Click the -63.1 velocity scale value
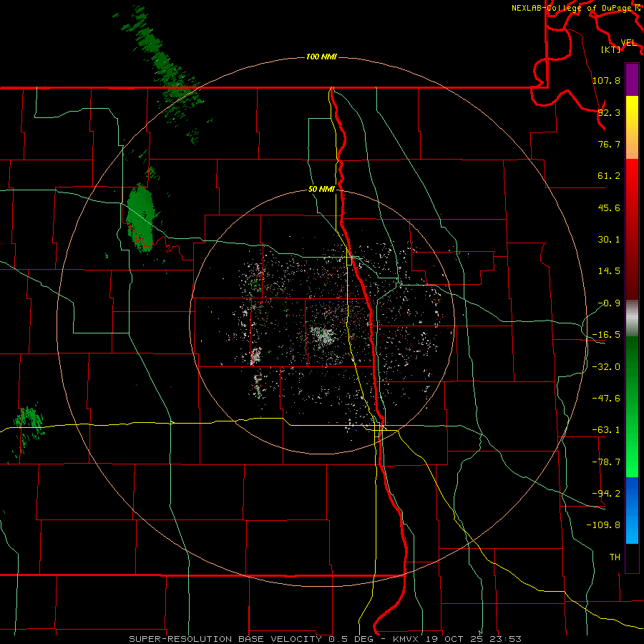The width and height of the screenshot is (644, 644). [x=607, y=430]
